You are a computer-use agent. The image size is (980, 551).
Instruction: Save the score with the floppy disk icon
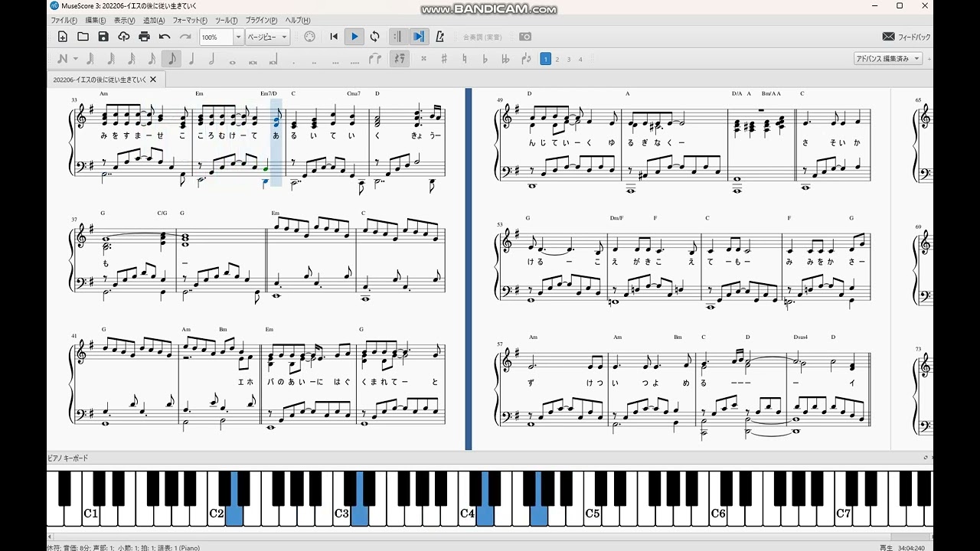tap(103, 37)
